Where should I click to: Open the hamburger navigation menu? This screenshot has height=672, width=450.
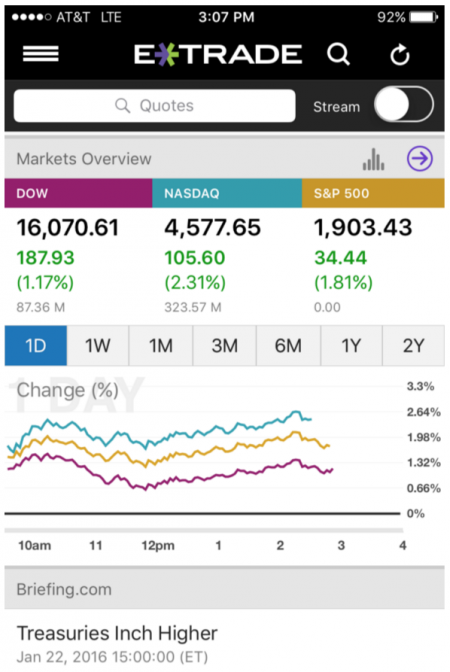click(x=41, y=54)
